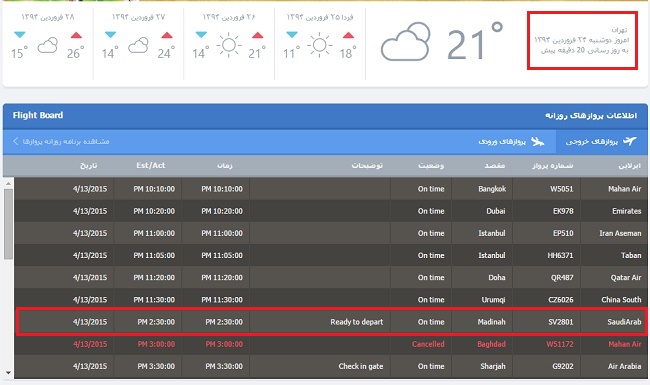Image resolution: width=650 pixels, height=385 pixels.
Task: Click the sun icon for 25 Farvardin forecast
Action: (x=320, y=44)
